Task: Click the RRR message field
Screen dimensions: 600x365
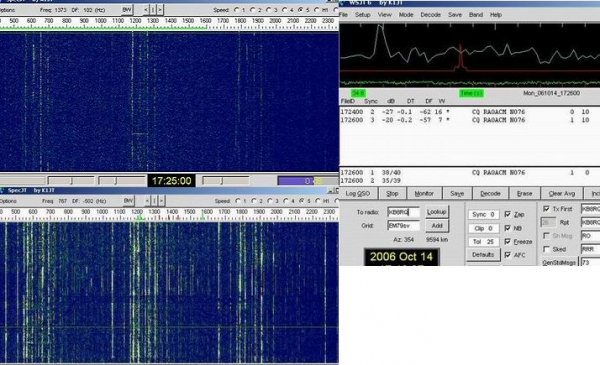Action: (590, 249)
